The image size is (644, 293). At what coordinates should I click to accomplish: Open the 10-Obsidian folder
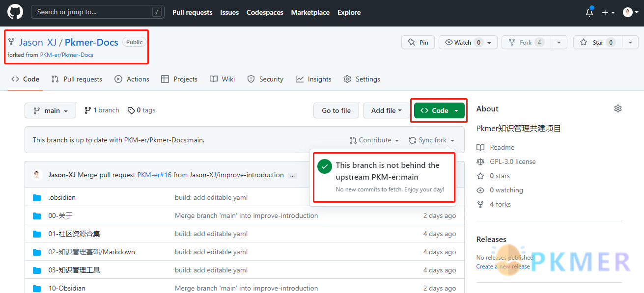tap(67, 288)
